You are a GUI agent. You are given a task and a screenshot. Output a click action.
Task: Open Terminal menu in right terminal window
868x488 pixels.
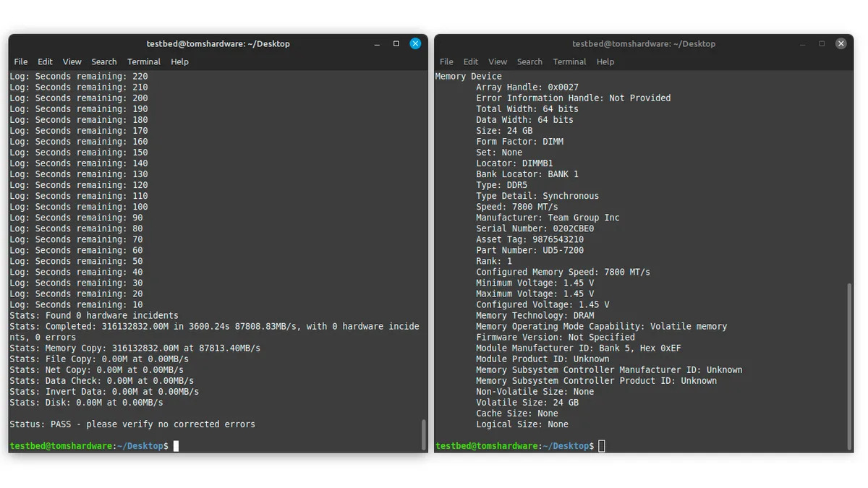569,62
